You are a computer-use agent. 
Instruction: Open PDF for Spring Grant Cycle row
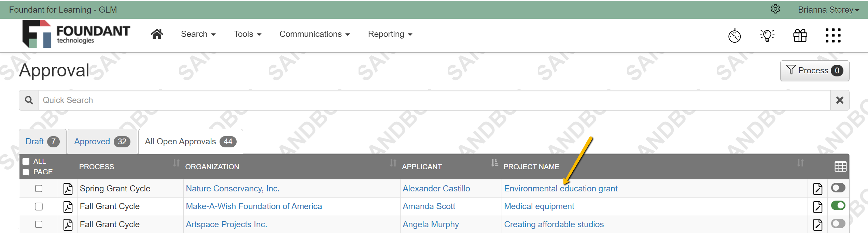[68, 188]
